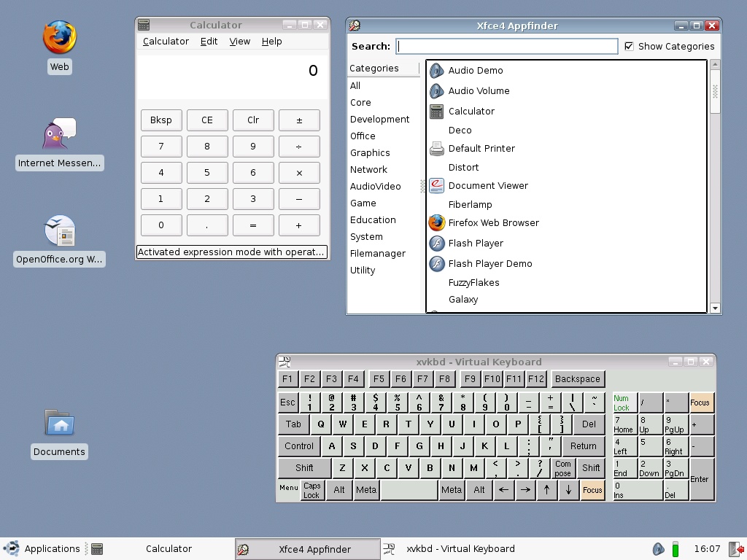Click the green battery indicator in tray

(675, 549)
